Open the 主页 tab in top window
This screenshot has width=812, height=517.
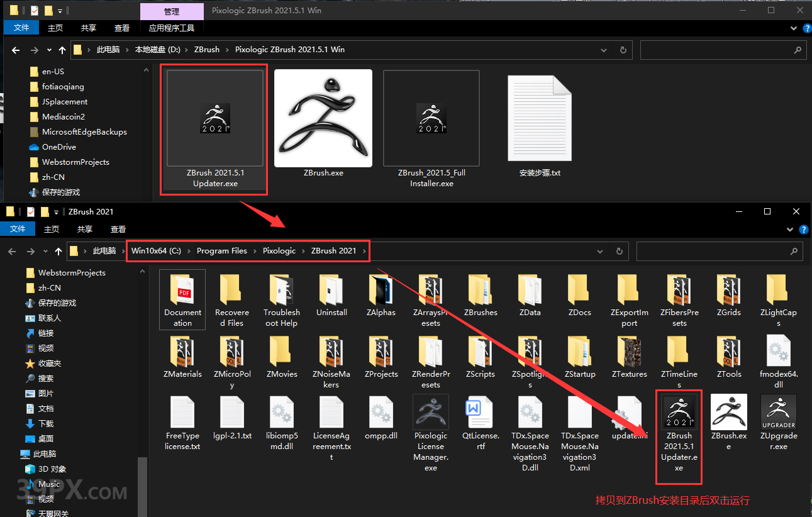55,28
